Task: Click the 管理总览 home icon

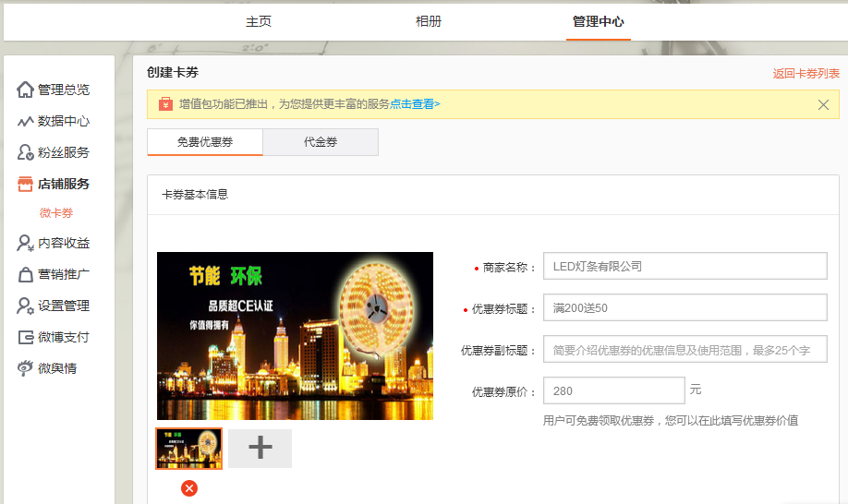Action: [26, 90]
